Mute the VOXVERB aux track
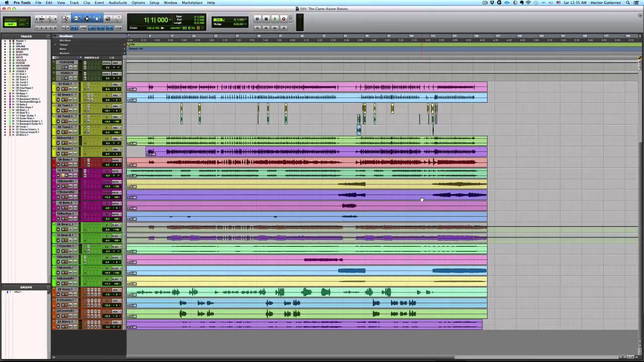The height and width of the screenshot is (362, 644). tap(66, 67)
